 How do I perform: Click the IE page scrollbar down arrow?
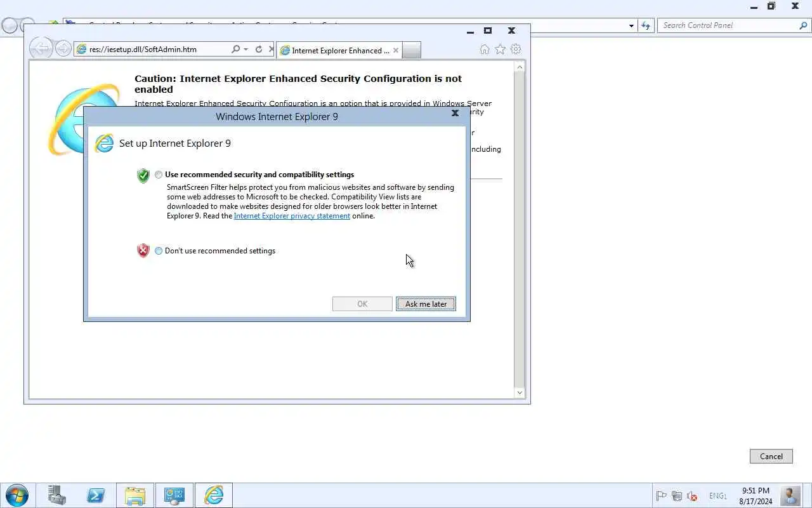tap(520, 392)
